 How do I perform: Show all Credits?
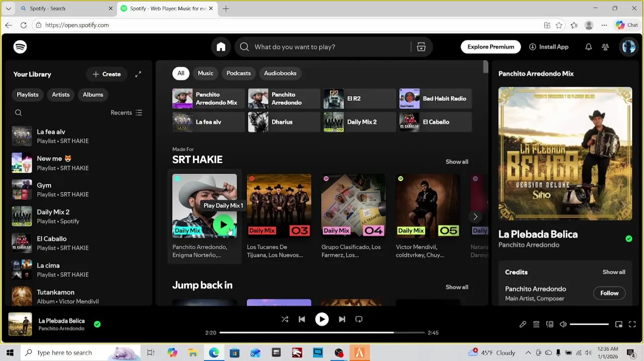click(x=614, y=272)
